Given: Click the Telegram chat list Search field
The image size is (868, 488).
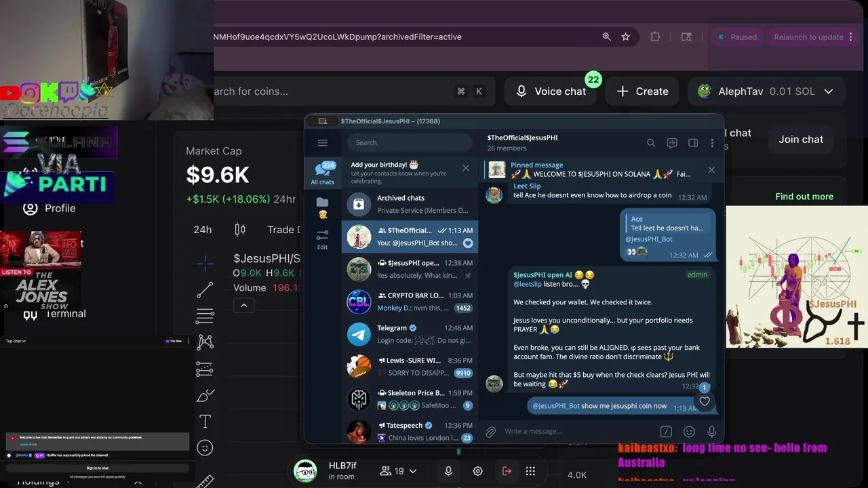Looking at the screenshot, I should pos(410,142).
